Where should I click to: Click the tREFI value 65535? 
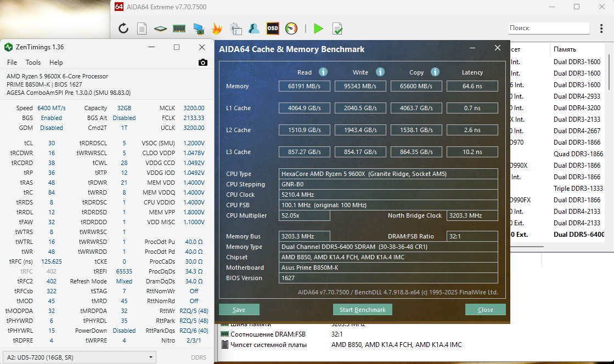(124, 271)
